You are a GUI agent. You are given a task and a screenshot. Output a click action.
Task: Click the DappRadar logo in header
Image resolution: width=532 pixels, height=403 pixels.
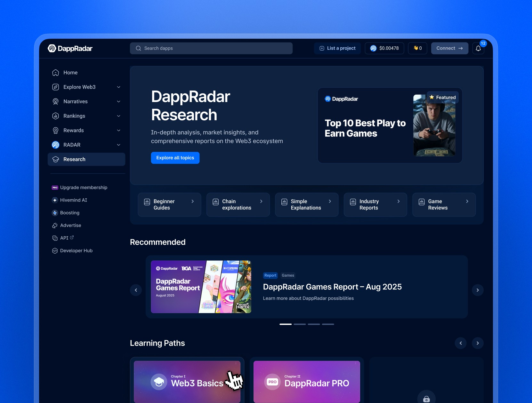[70, 48]
